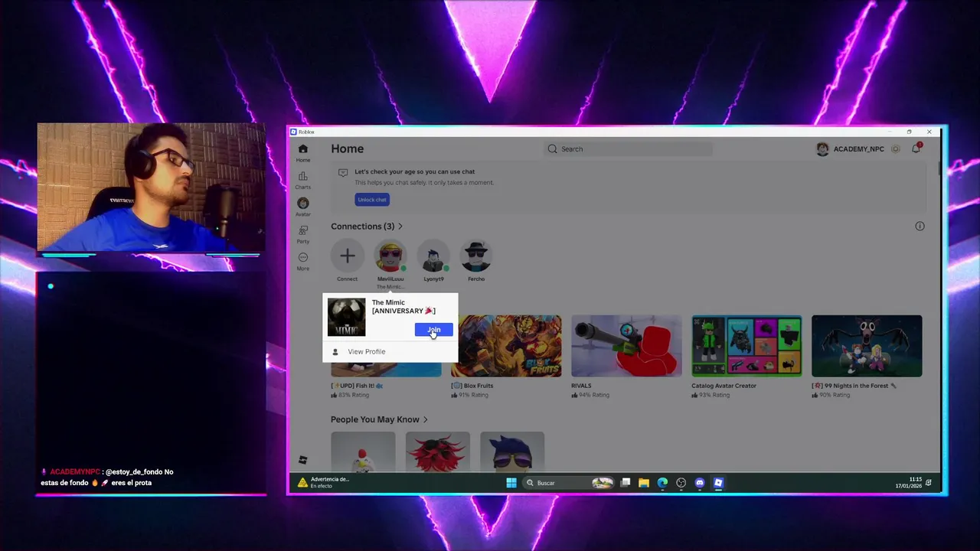Open the RIVALS game thumbnail

626,346
